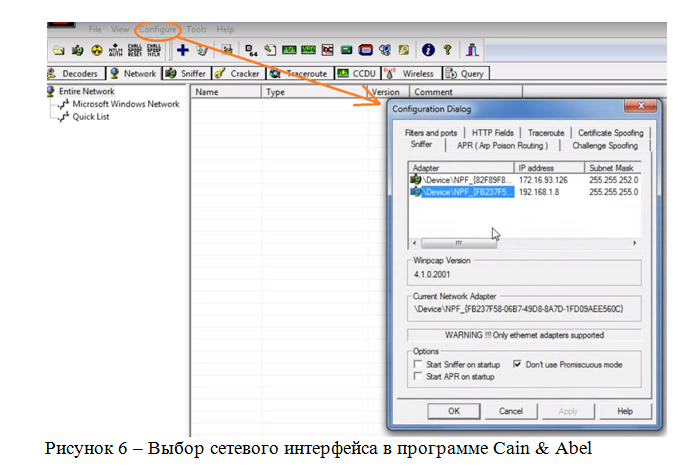Click the open folder toolbar icon
The width and height of the screenshot is (689, 470).
click(x=59, y=50)
